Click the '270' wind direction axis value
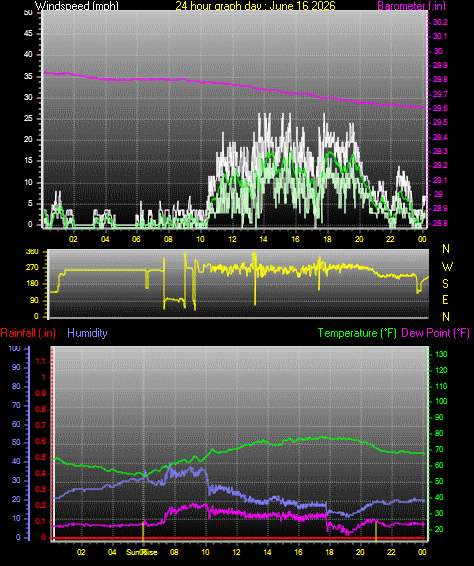Image resolution: width=474 pixels, height=566 pixels. pyautogui.click(x=32, y=268)
